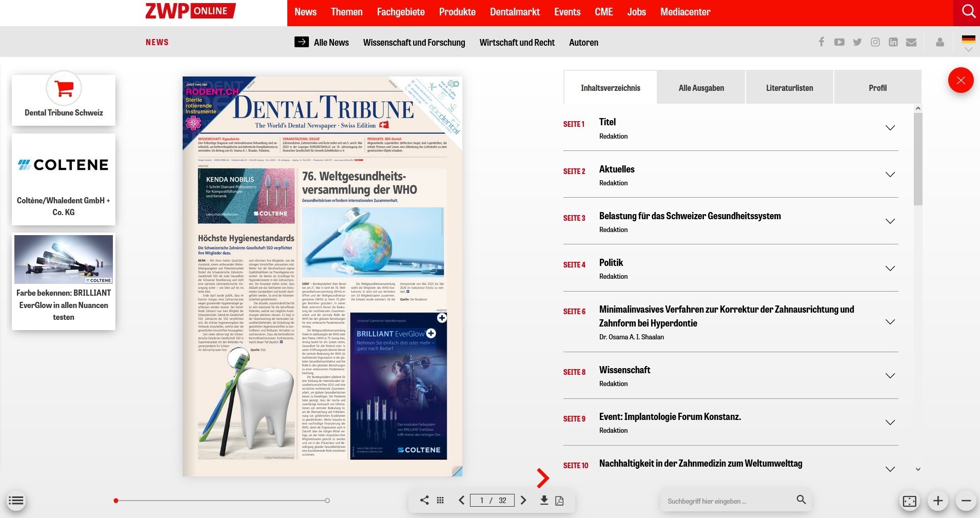The image size is (980, 518).
Task: Click the Suchbegriff search input field
Action: coord(729,501)
